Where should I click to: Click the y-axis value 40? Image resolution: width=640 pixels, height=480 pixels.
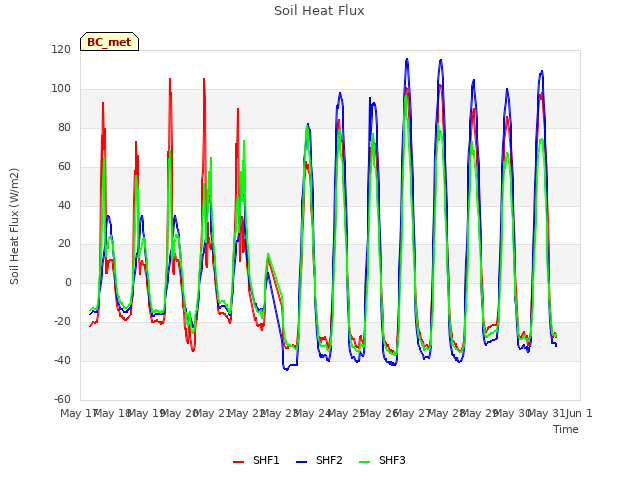(x=64, y=205)
